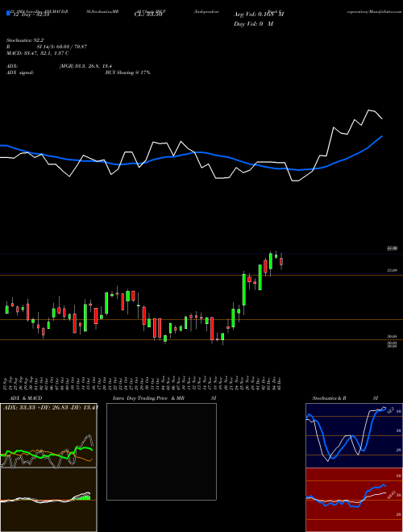This screenshot has height=532, width=403.
Task: Click the 'Stochastics & R SI' panel title
Action: 345,398
